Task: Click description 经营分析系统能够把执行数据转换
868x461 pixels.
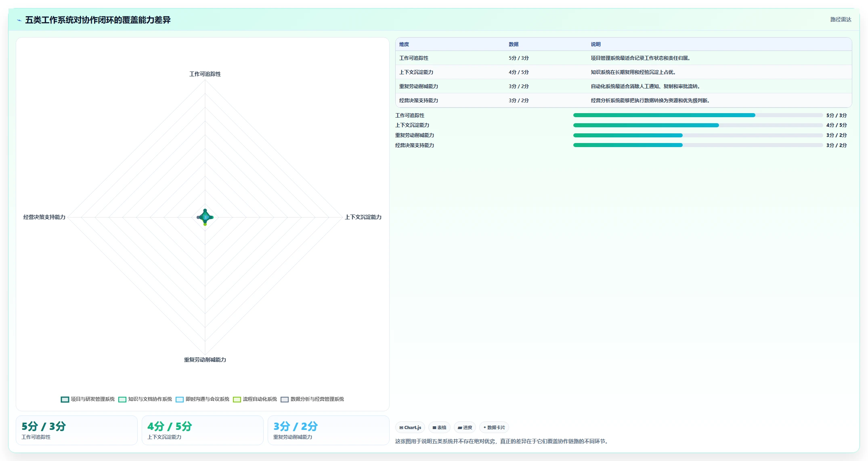Action: pos(650,101)
